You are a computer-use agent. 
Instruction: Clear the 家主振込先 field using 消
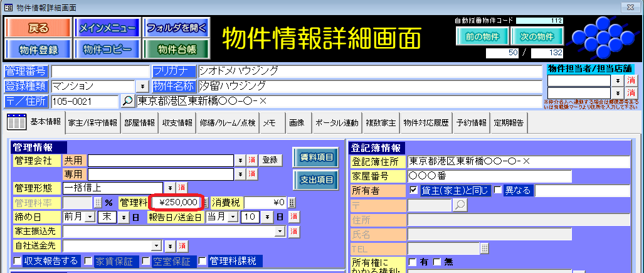pos(293,231)
